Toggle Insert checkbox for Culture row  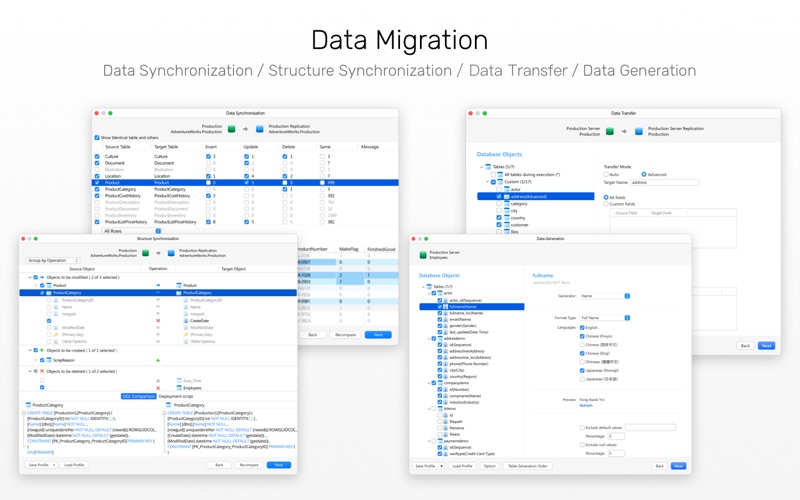208,157
